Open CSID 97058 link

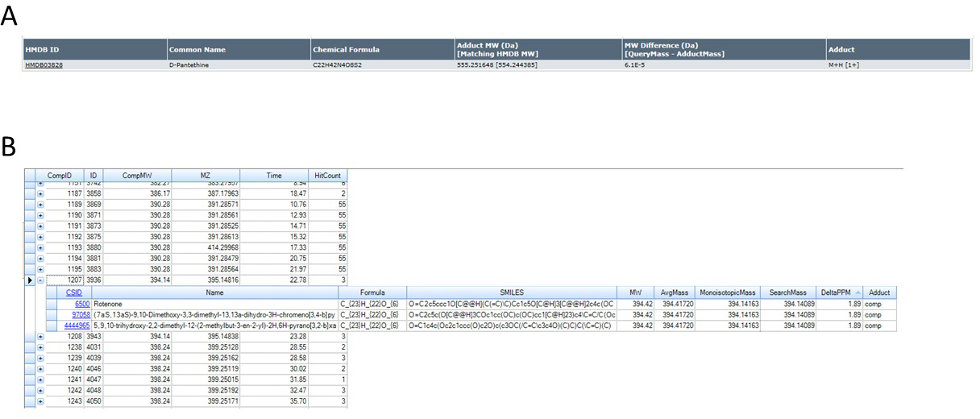[x=81, y=314]
